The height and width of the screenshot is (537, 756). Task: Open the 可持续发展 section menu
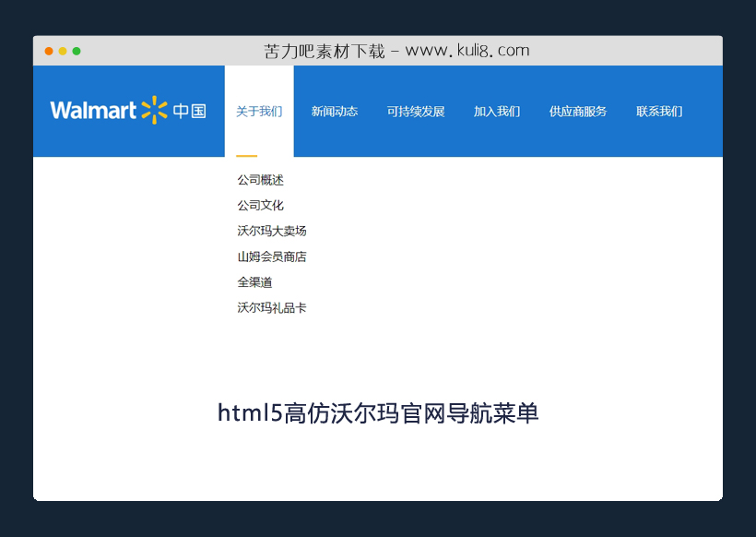pyautogui.click(x=415, y=110)
